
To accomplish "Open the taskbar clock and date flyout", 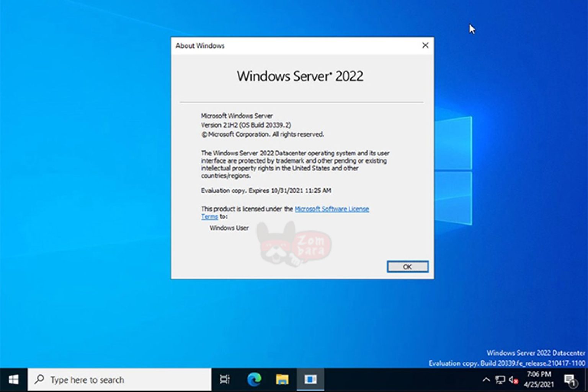I will [x=539, y=379].
